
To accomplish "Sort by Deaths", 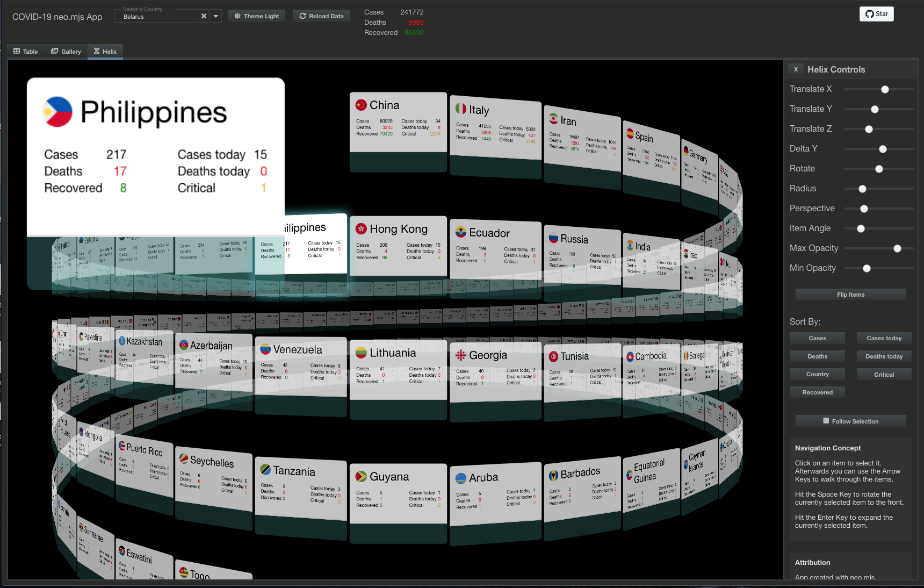I will click(x=817, y=356).
